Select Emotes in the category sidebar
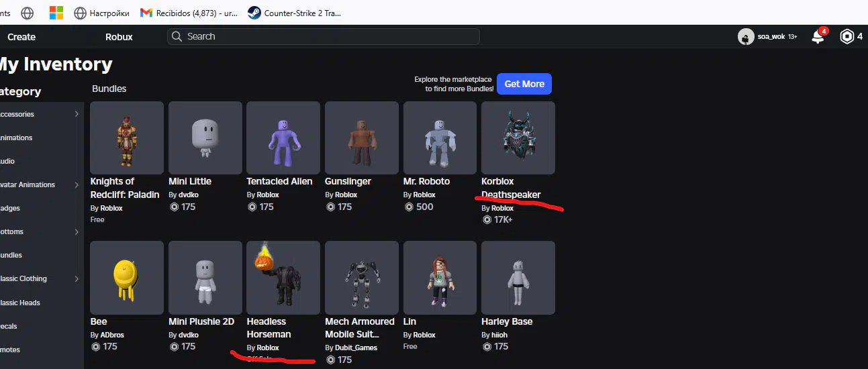Image resolution: width=868 pixels, height=369 pixels. pyautogui.click(x=10, y=350)
